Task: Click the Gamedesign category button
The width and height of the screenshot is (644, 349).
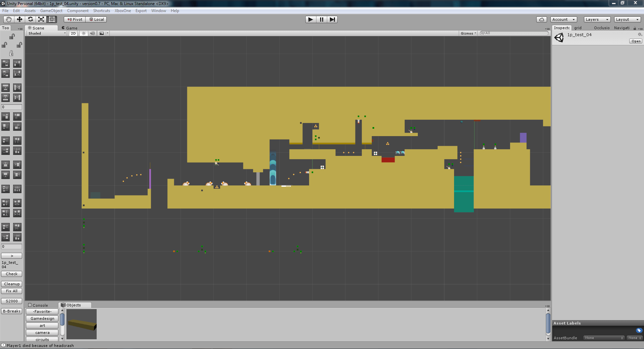Action: (x=42, y=318)
